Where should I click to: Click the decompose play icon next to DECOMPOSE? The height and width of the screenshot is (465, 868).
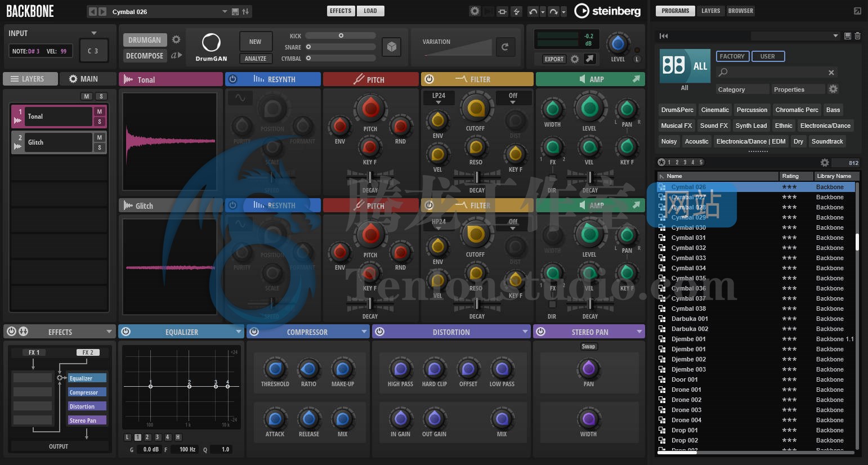176,55
